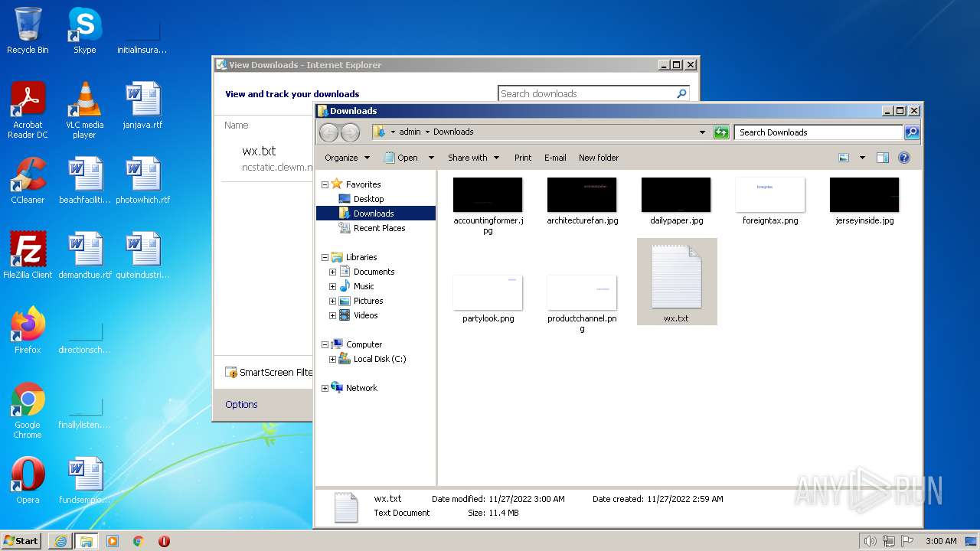Select Recent Places in navigation pane
The image size is (980, 551).
click(x=379, y=228)
